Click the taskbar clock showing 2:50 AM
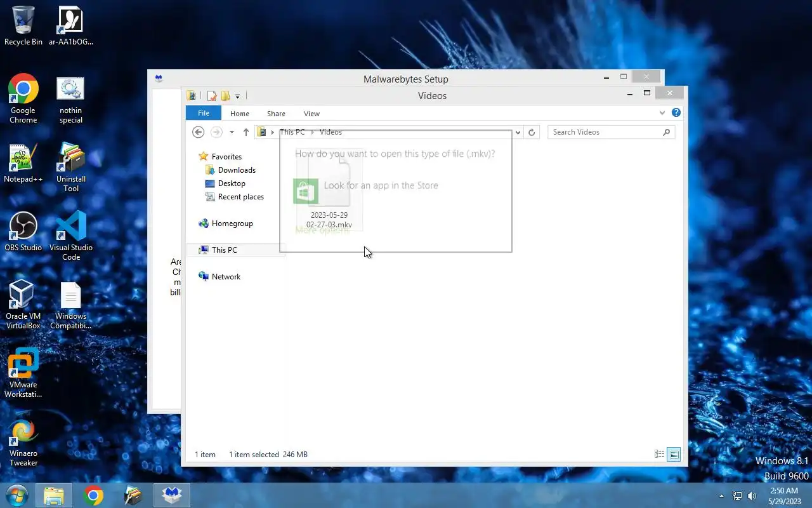This screenshot has height=508, width=812. click(x=784, y=496)
